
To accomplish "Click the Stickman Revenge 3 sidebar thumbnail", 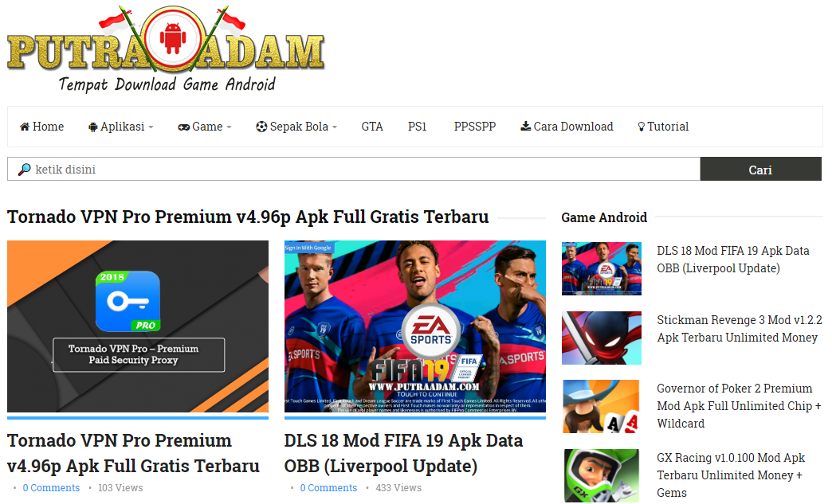I will [x=602, y=338].
